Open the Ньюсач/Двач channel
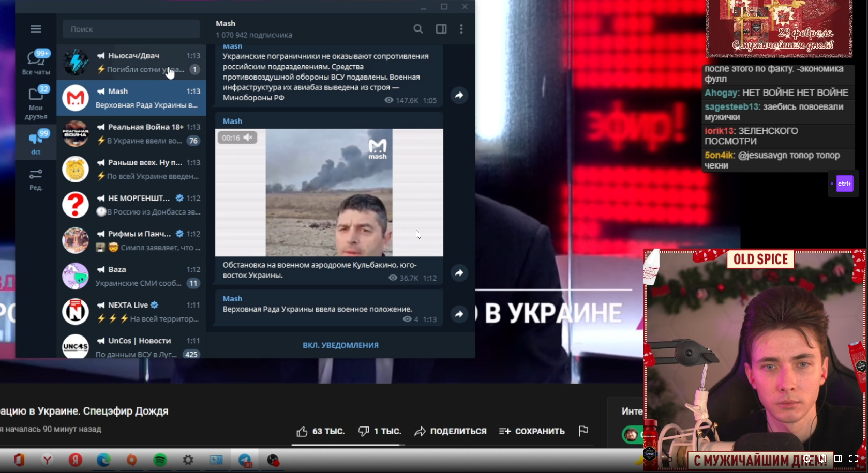Viewport: 868px width, 473px height. pyautogui.click(x=131, y=62)
